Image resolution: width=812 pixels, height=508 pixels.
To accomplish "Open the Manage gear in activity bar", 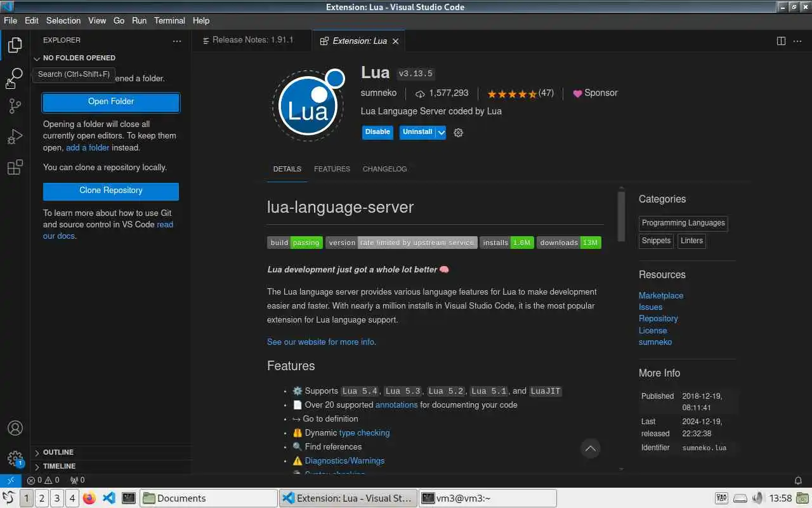I will [x=15, y=458].
